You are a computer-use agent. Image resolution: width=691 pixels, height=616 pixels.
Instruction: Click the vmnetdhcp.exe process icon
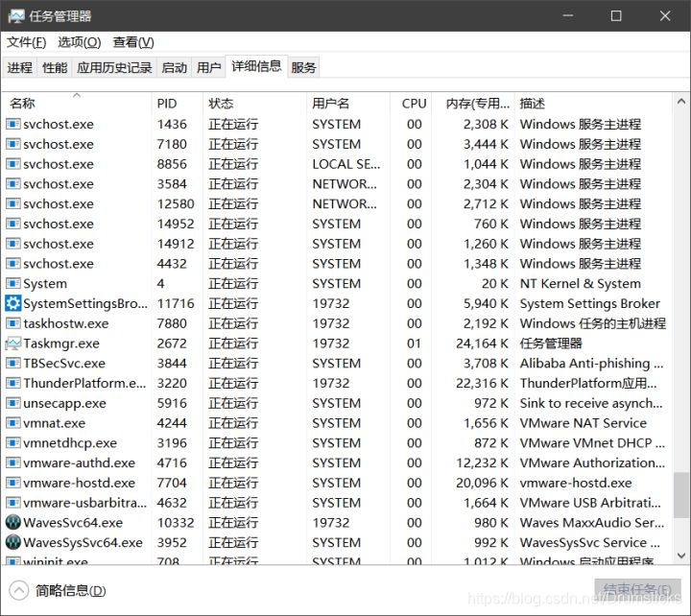pyautogui.click(x=13, y=443)
